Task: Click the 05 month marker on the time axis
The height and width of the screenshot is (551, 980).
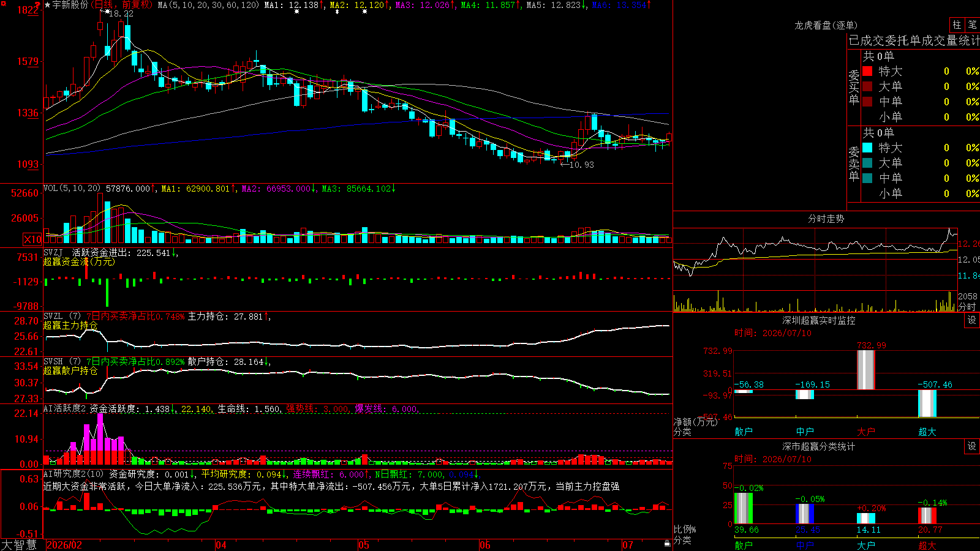Action: pos(364,545)
